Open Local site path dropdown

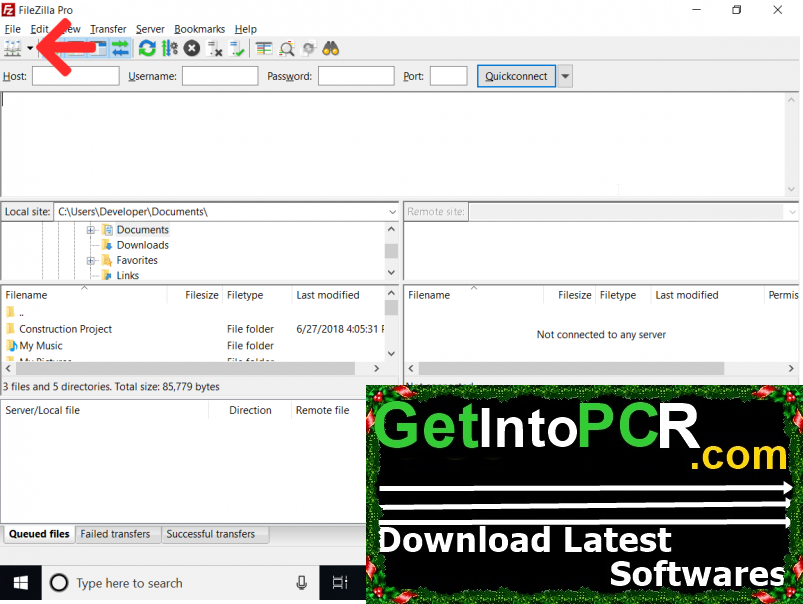[x=392, y=212]
